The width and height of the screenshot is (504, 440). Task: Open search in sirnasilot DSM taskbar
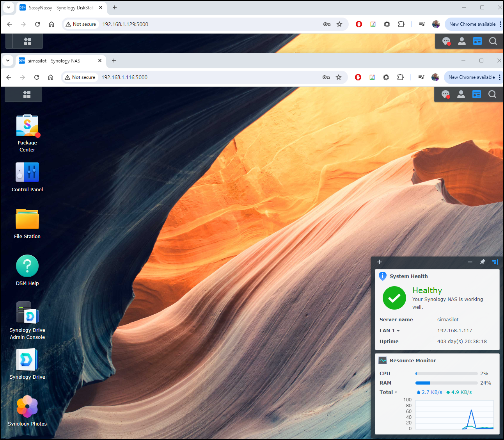pyautogui.click(x=492, y=94)
